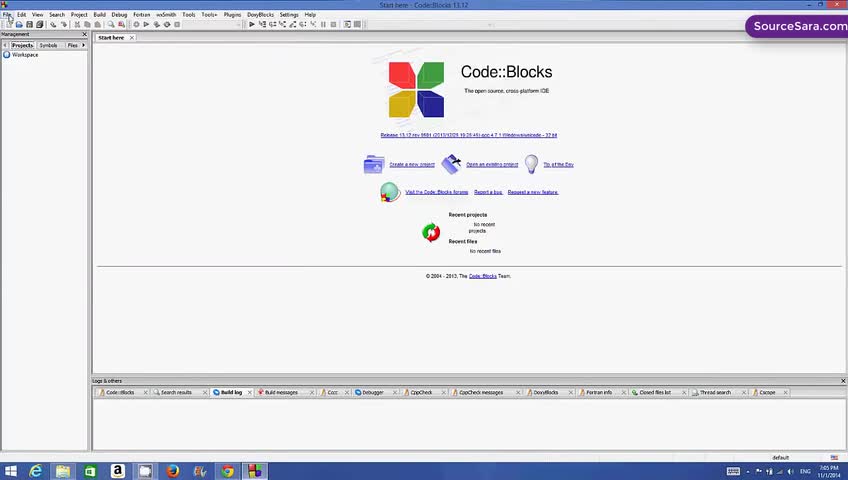This screenshot has width=848, height=480.
Task: Click the Redo toolbar icon
Action: coord(64,24)
